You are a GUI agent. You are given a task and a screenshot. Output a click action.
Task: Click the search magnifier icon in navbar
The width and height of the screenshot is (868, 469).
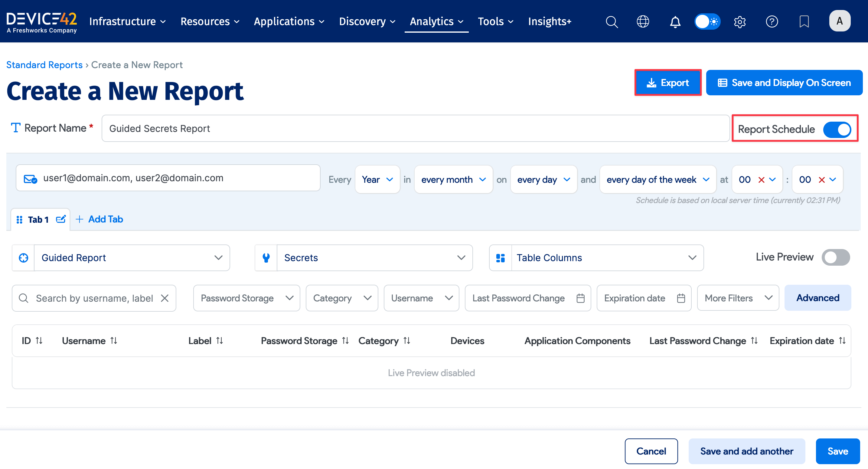click(612, 21)
